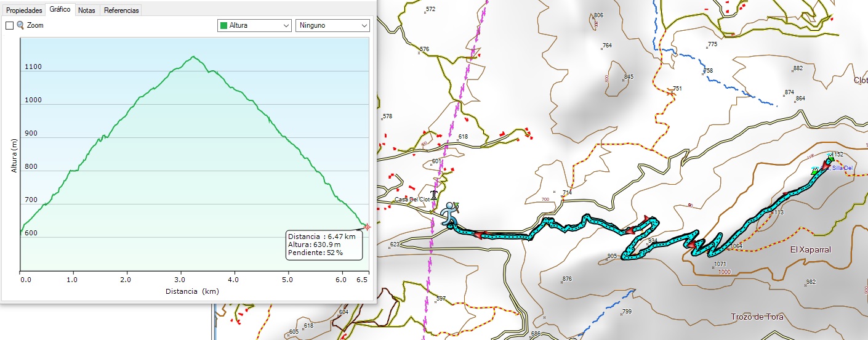Switch to the Propiedades tab
This screenshot has height=340, width=868.
click(24, 10)
